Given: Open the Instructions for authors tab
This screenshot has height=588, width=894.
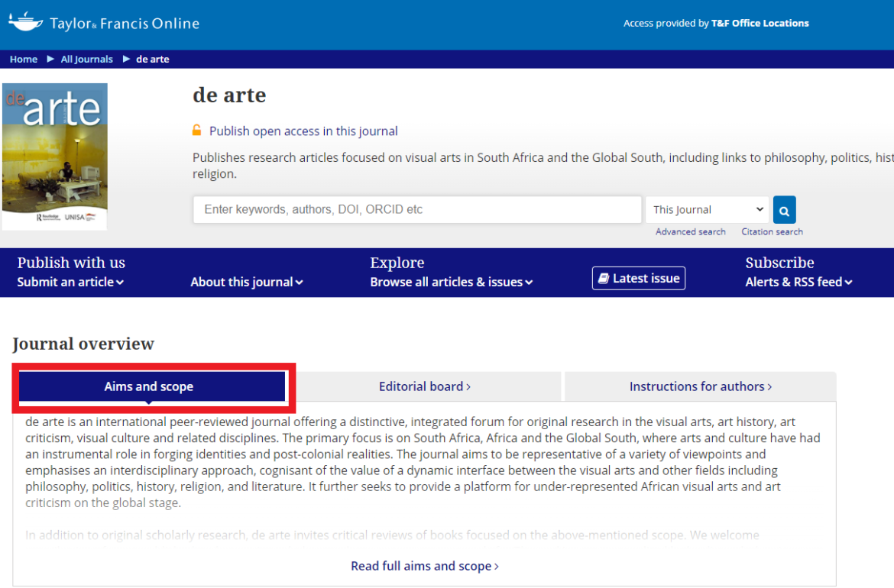Looking at the screenshot, I should pyautogui.click(x=701, y=386).
